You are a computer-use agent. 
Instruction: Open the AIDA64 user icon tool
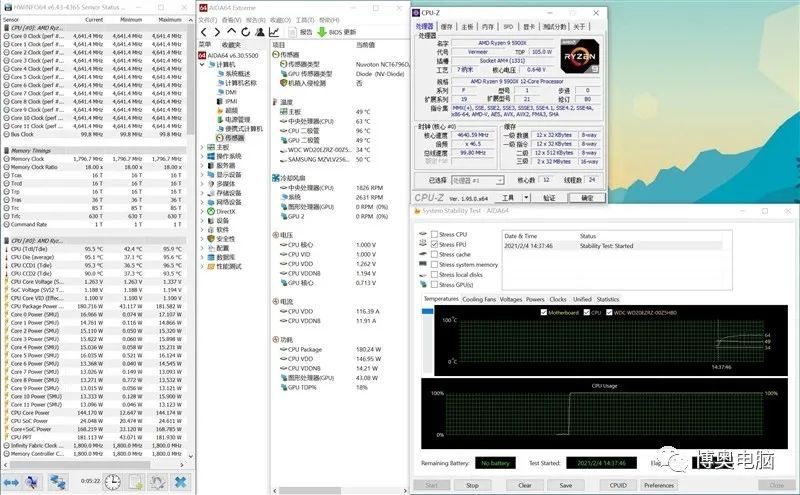(260, 32)
